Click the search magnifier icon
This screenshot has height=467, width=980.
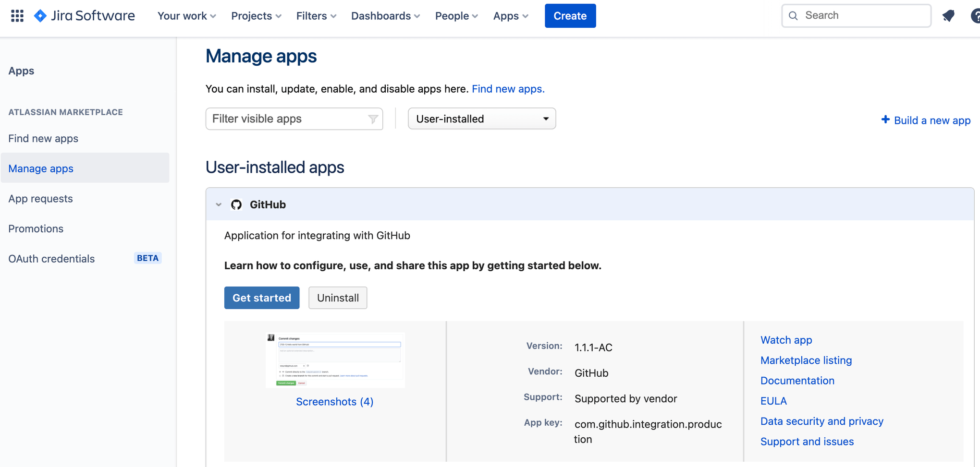(x=794, y=16)
